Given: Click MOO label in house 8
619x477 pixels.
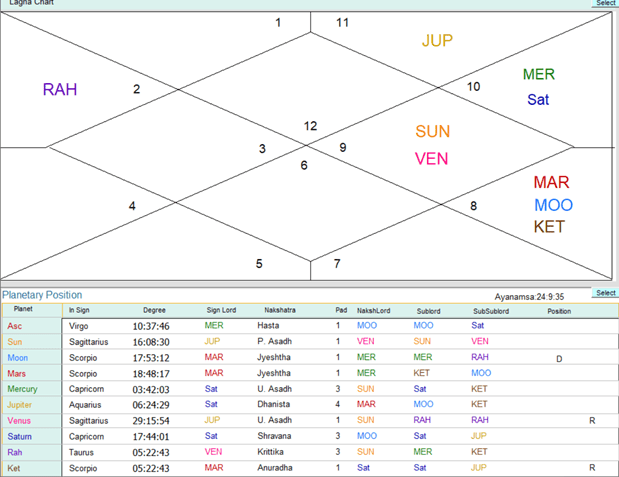Looking at the screenshot, I should pyautogui.click(x=553, y=205).
